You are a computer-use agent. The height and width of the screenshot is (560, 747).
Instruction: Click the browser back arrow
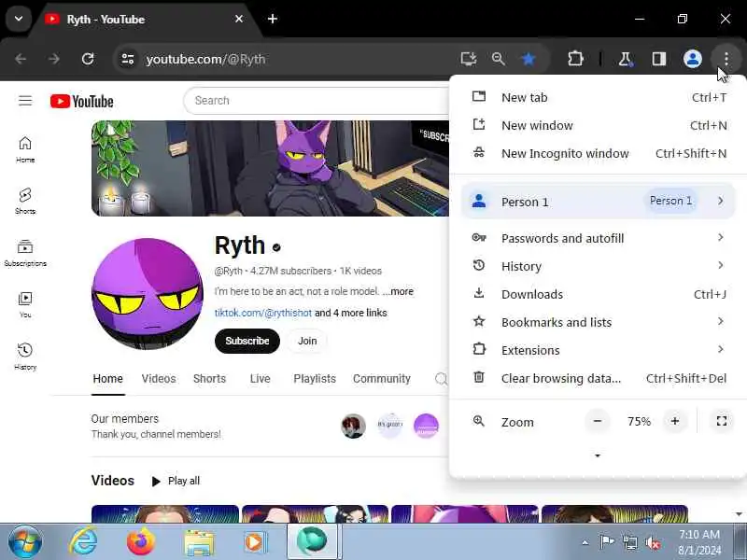coord(21,59)
